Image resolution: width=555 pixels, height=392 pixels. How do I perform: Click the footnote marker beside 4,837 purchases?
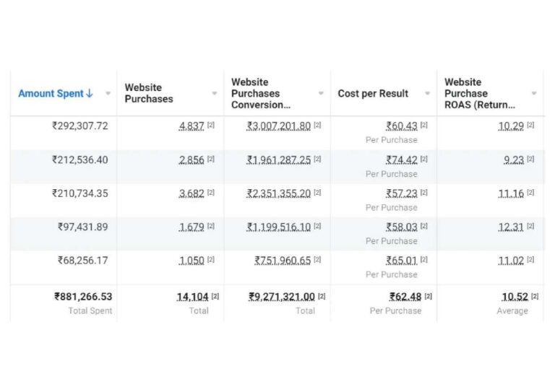(x=211, y=126)
